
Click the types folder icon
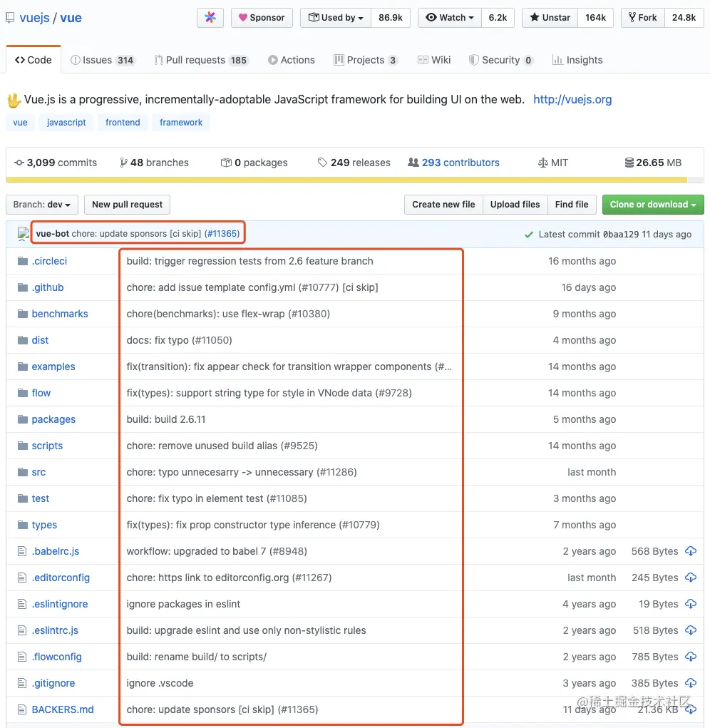coord(23,525)
